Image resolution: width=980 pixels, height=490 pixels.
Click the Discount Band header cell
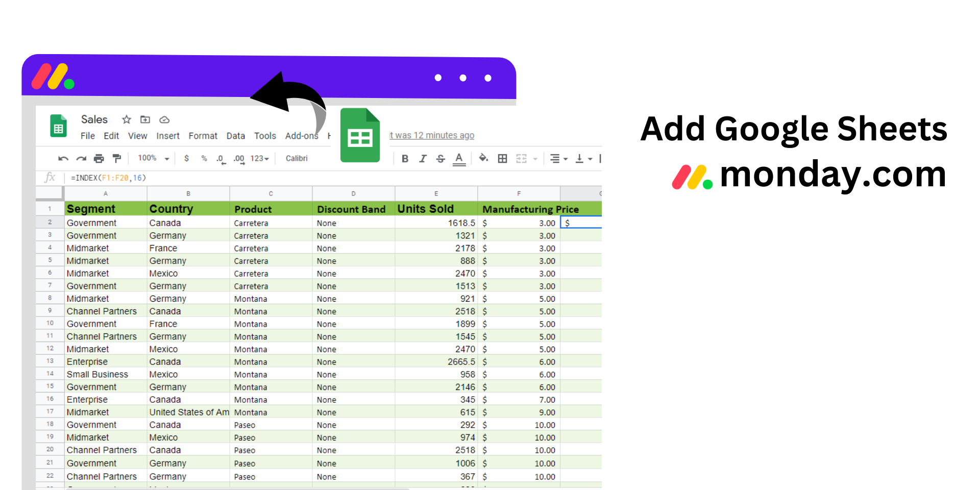click(354, 209)
